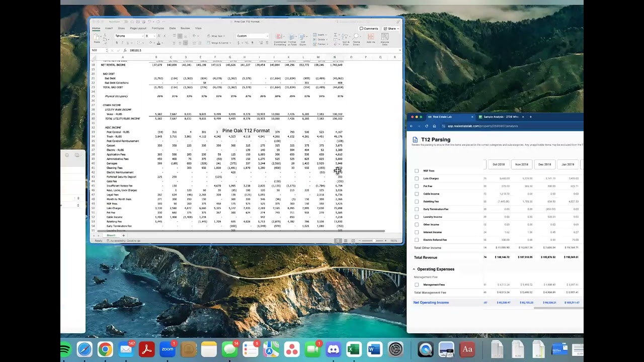Open Zoom app in the Dock
The height and width of the screenshot is (362, 644).
tap(168, 349)
